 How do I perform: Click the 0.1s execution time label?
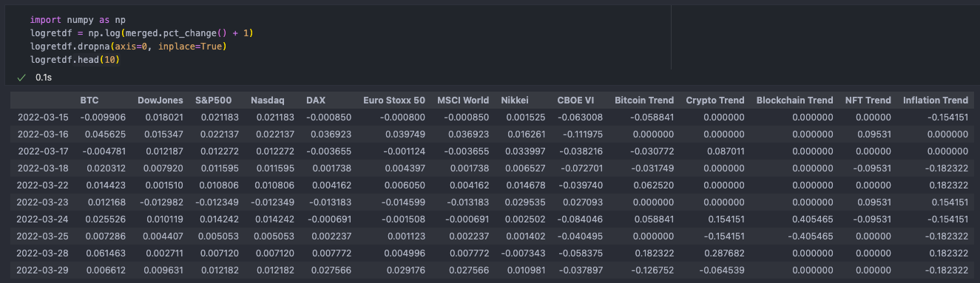44,77
